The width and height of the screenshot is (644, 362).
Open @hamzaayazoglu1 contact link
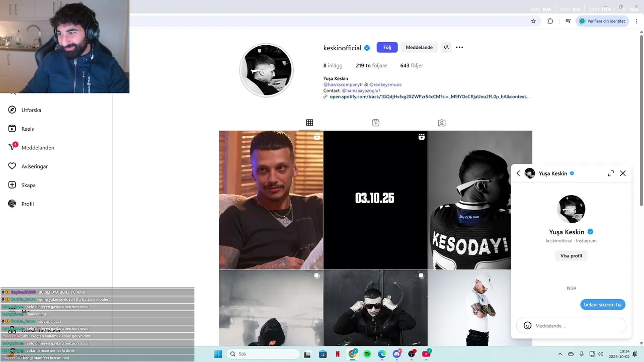click(361, 90)
